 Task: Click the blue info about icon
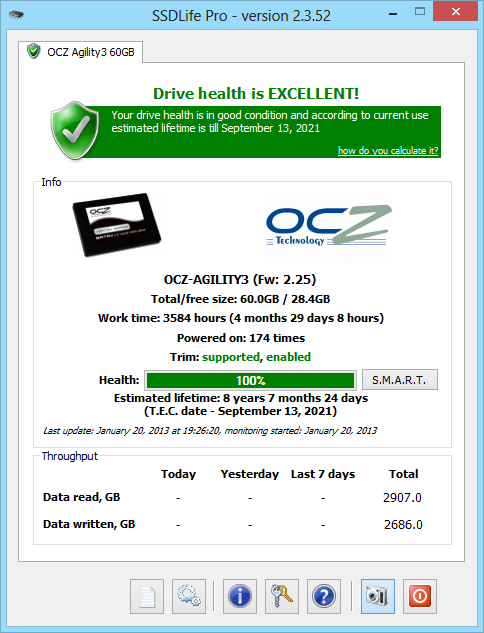[240, 596]
